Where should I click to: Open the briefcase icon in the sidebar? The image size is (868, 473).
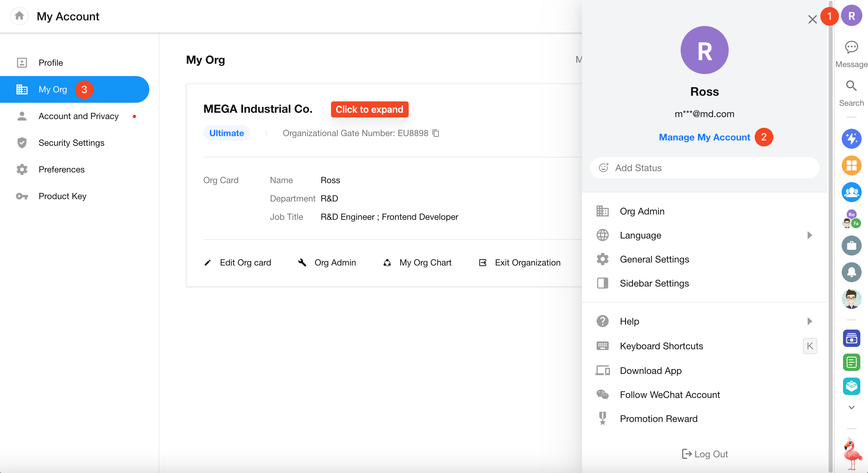(851, 245)
